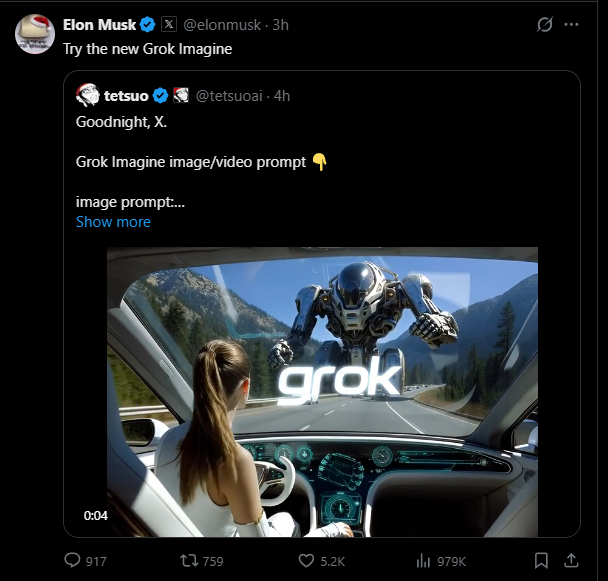Like the post with the heart icon
Screen dimensions: 608x581
point(307,560)
